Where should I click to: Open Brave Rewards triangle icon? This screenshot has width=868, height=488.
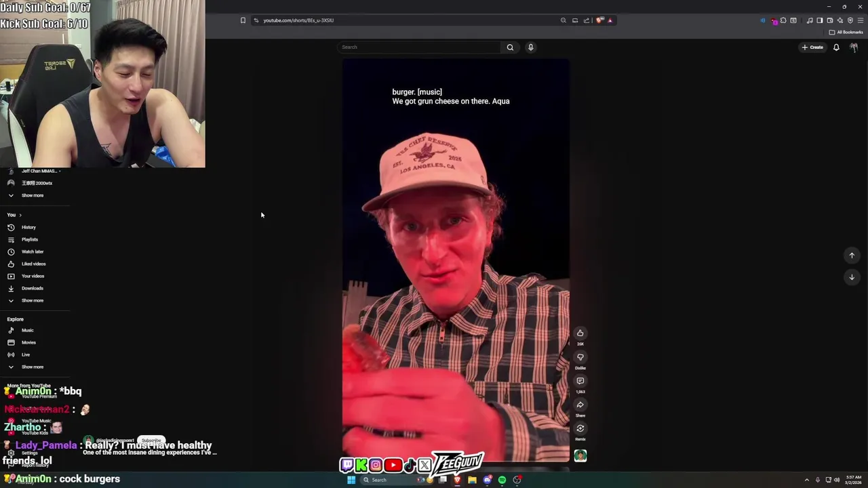(610, 20)
